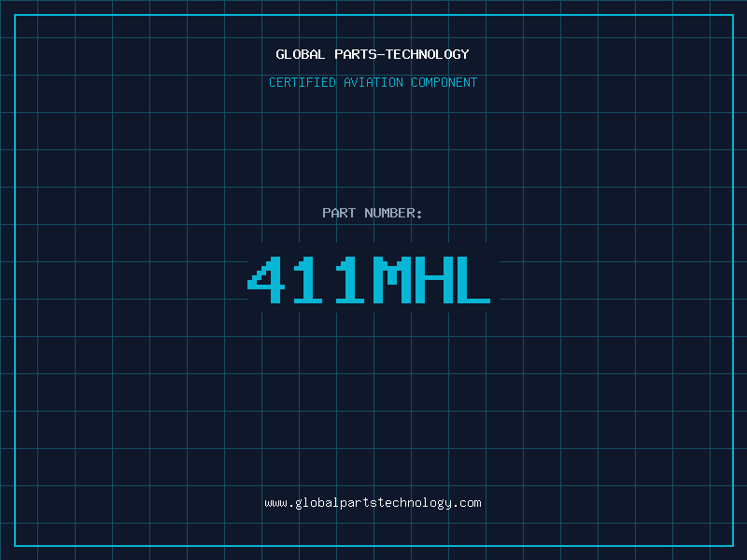Image resolution: width=747 pixels, height=560 pixels.
Task: Click the middle digit 1 of 411MHL
Action: 308,280
